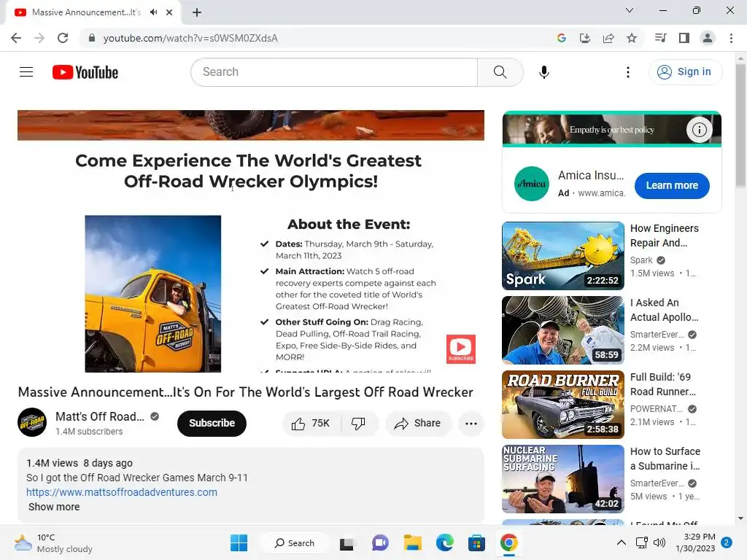Go back in browser history
The height and width of the screenshot is (560, 747).
pos(16,38)
